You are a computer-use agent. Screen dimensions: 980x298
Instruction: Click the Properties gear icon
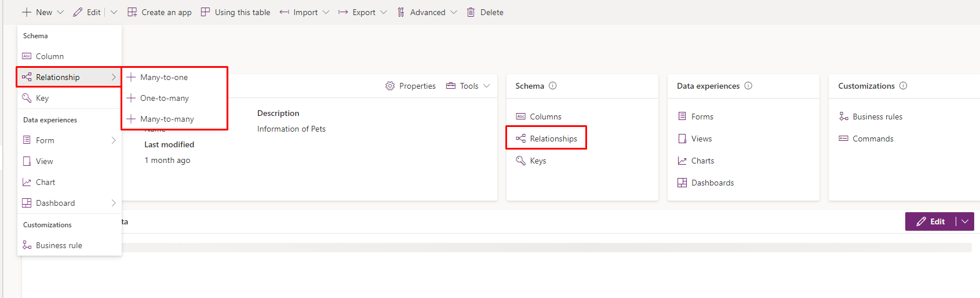click(x=390, y=86)
